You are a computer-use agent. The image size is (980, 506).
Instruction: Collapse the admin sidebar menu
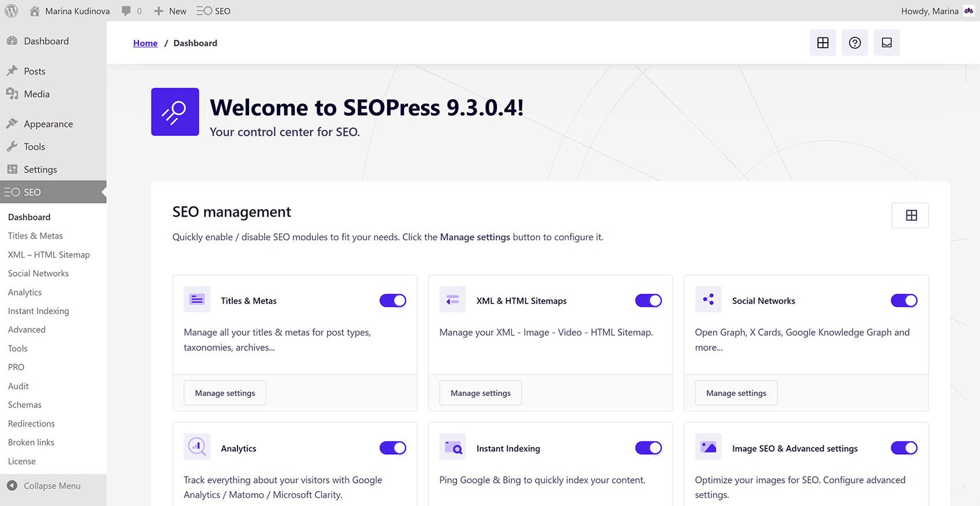pyautogui.click(x=53, y=486)
